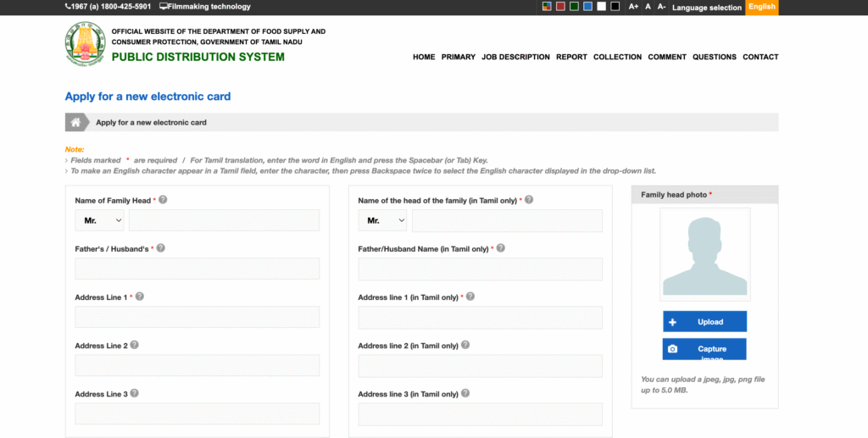Click the help icon beside Father/Husband Name (in Tamil only)

(500, 248)
